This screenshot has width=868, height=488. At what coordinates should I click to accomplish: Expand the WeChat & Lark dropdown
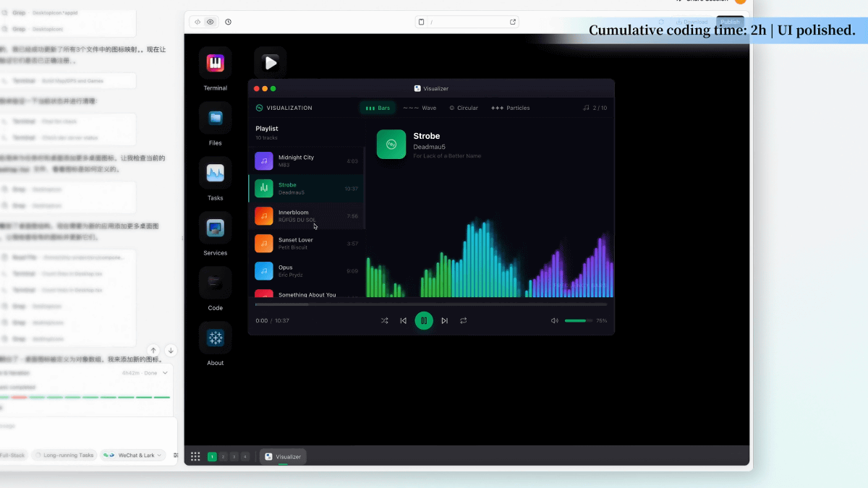coord(134,455)
